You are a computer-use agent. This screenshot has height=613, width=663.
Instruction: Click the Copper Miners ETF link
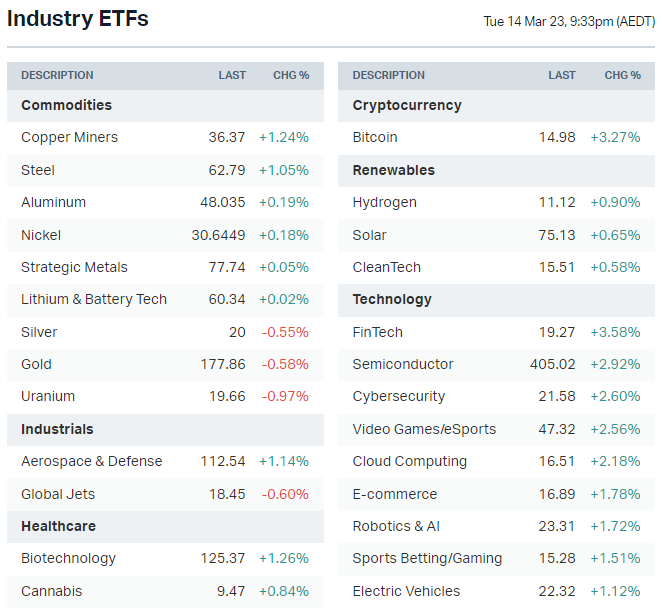coord(69,137)
